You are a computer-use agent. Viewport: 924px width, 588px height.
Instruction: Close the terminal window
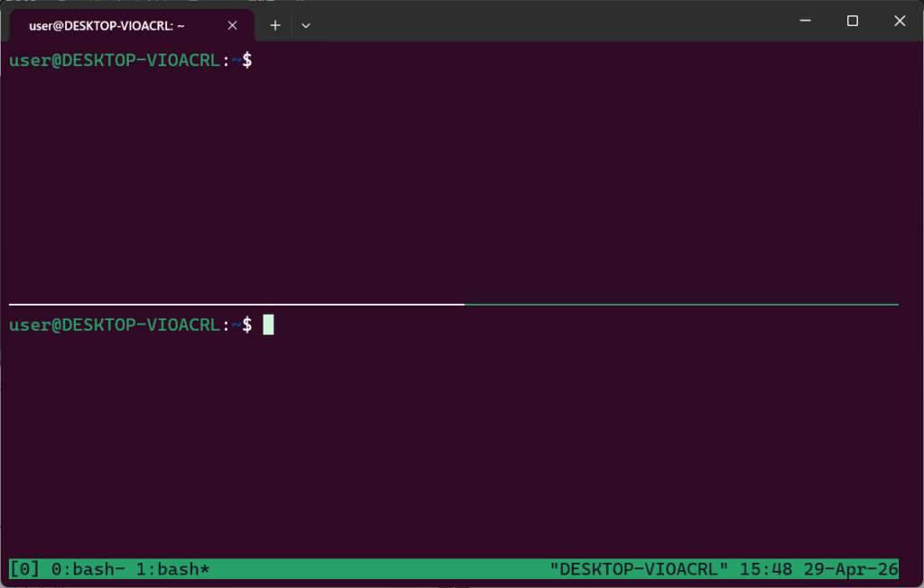(900, 22)
